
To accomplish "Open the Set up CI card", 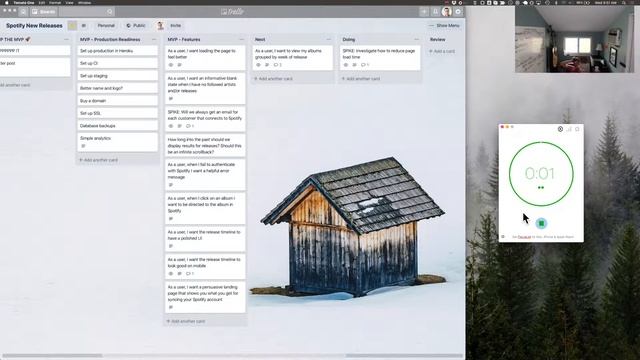I will click(x=118, y=63).
